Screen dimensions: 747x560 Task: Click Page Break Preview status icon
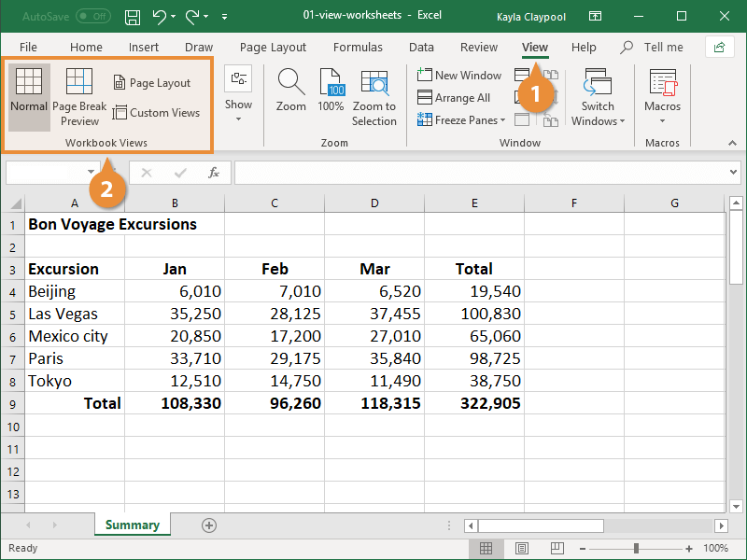click(557, 548)
